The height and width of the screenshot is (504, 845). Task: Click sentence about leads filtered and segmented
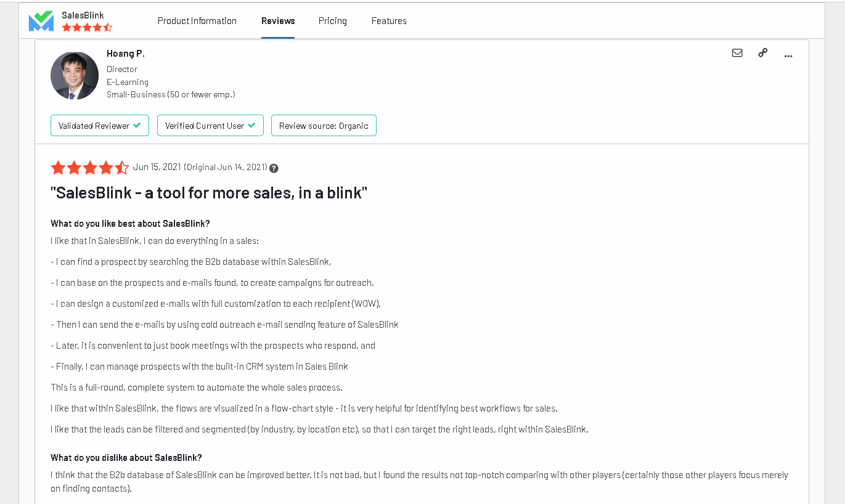[319, 429]
